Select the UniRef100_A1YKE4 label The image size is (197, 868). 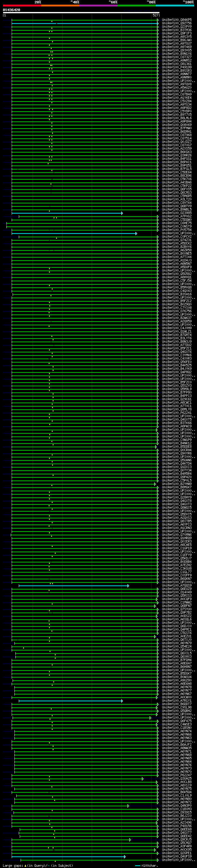point(177,98)
